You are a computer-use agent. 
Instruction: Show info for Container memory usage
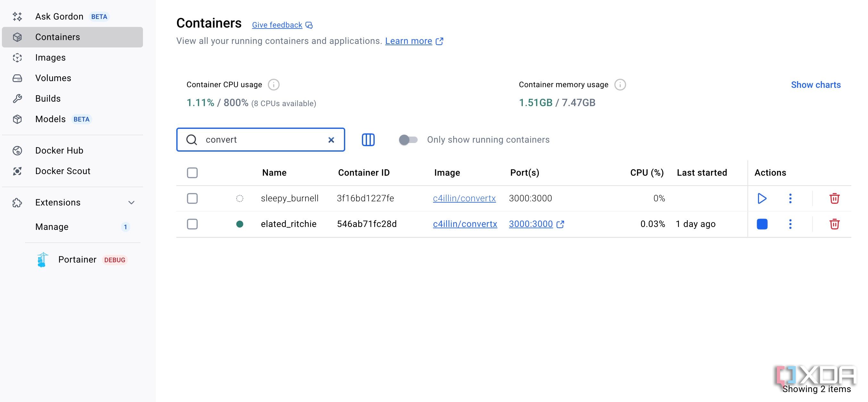tap(620, 85)
